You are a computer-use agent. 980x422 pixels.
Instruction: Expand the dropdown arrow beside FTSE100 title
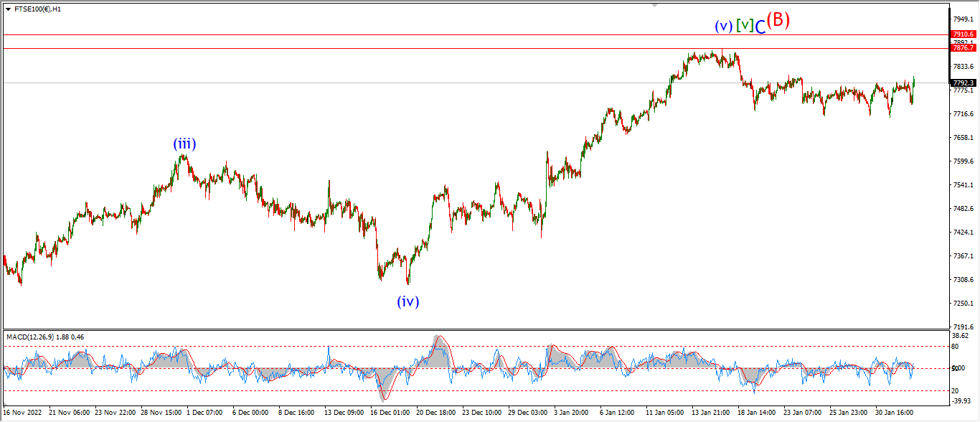click(x=7, y=9)
